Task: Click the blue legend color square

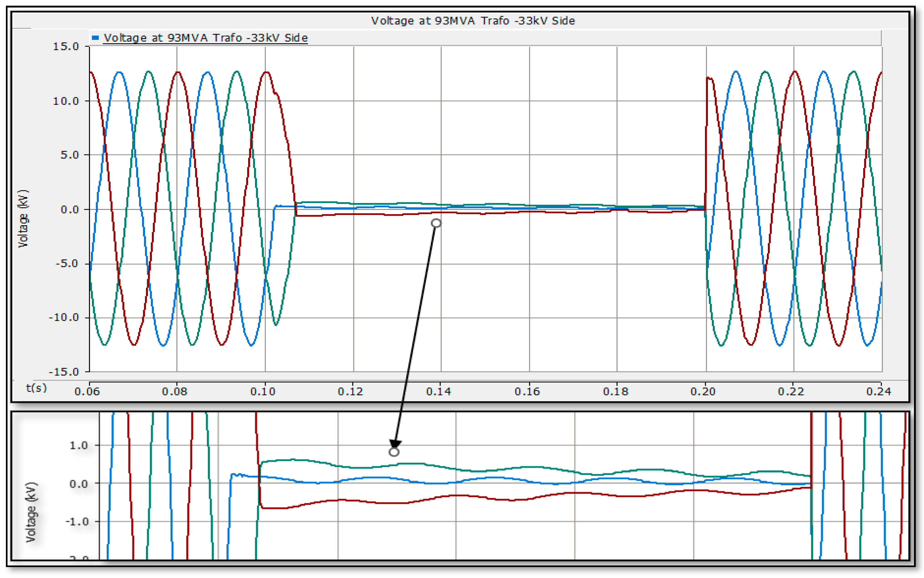Action: pyautogui.click(x=95, y=37)
